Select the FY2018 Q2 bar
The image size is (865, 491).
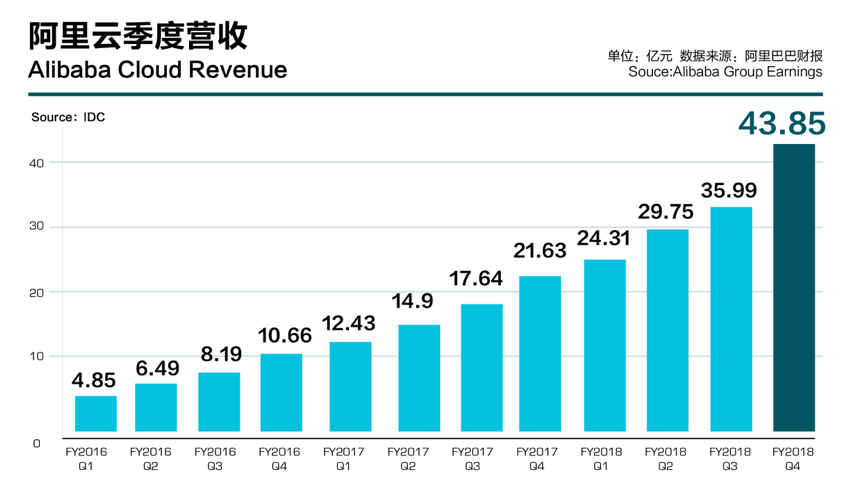668,330
